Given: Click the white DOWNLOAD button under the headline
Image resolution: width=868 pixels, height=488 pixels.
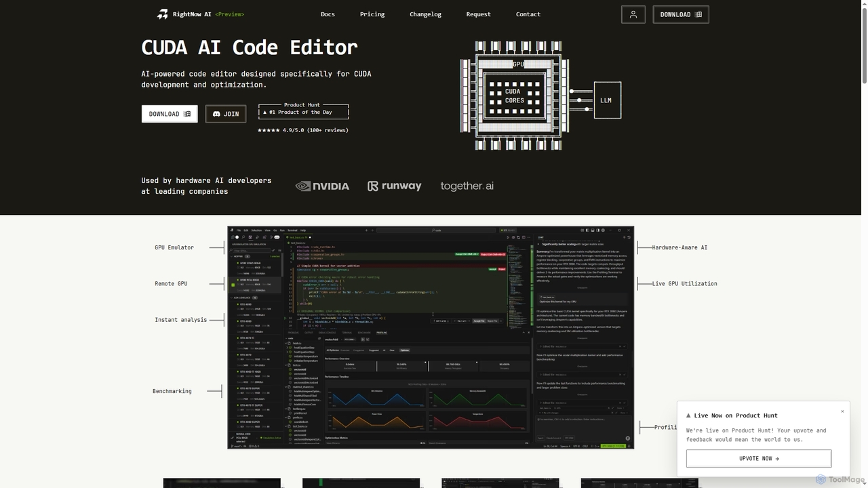Looking at the screenshot, I should pos(170,114).
